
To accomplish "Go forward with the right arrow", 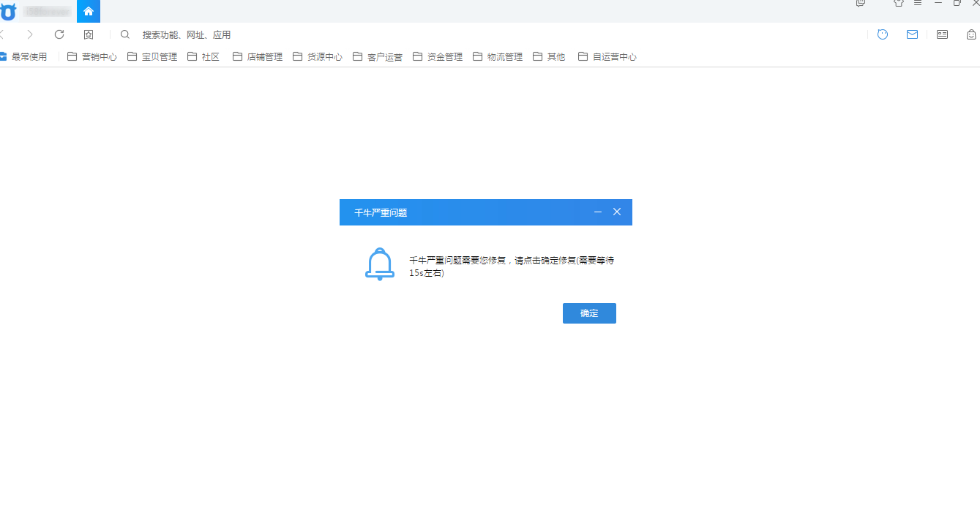I will [x=30, y=34].
